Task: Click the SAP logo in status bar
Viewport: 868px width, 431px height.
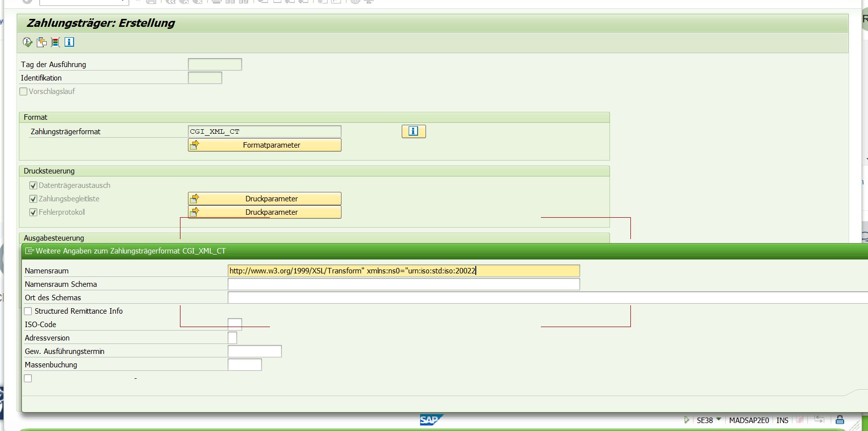Action: 430,420
